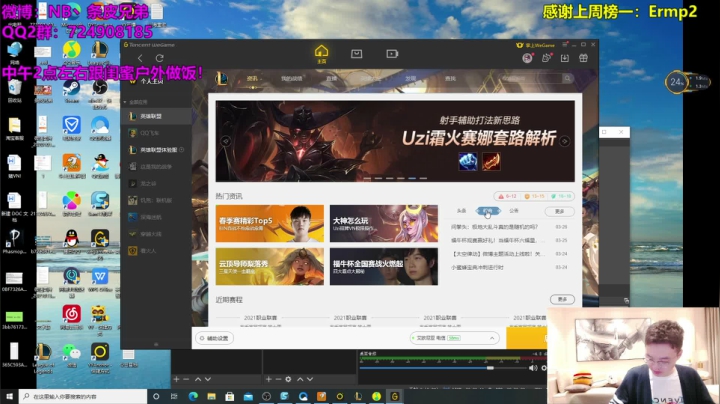The height and width of the screenshot is (404, 720).
Task: Open the 直播 tab
Action: (x=331, y=79)
